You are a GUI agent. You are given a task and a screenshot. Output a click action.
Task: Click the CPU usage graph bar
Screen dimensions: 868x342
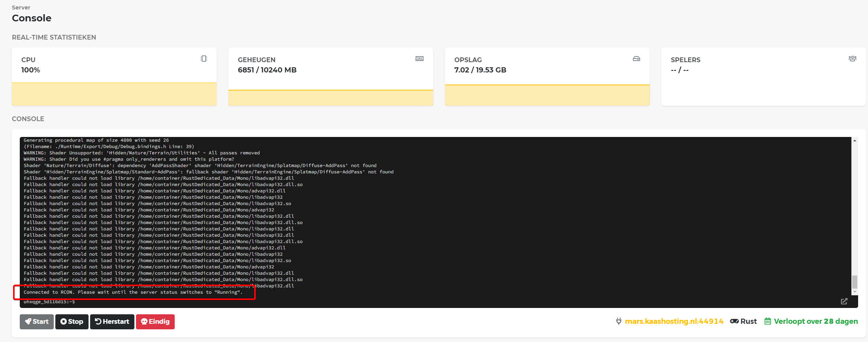114,94
